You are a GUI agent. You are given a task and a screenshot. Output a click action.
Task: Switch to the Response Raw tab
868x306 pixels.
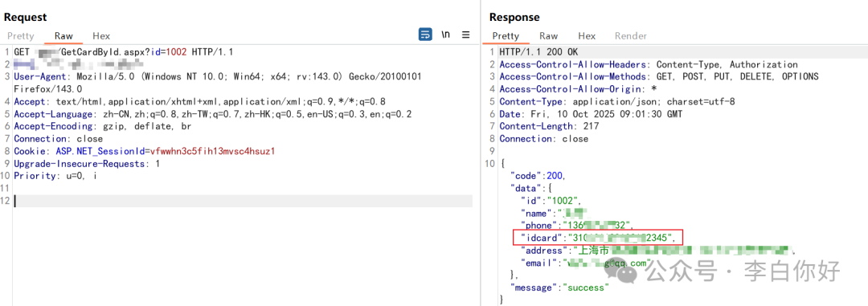pos(549,36)
